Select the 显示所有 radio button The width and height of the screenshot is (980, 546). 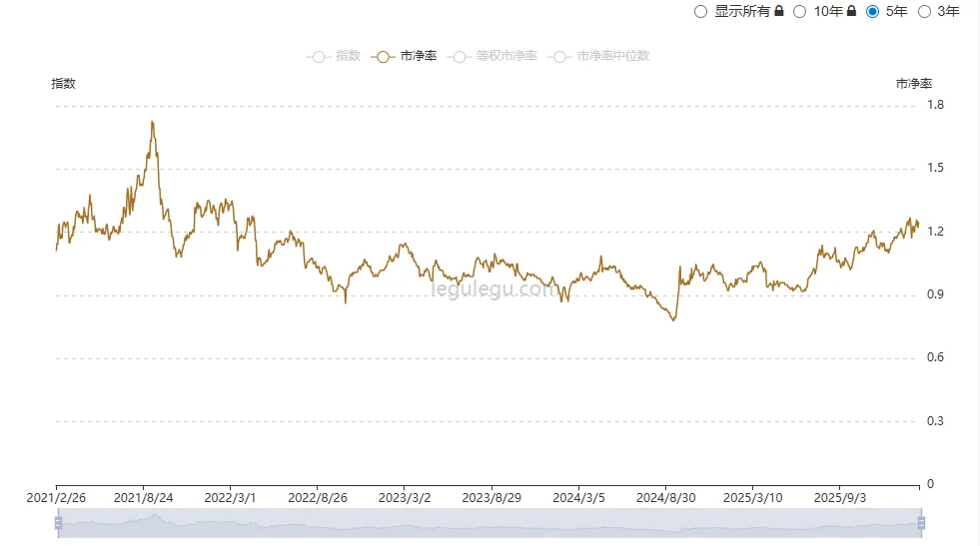click(x=700, y=12)
